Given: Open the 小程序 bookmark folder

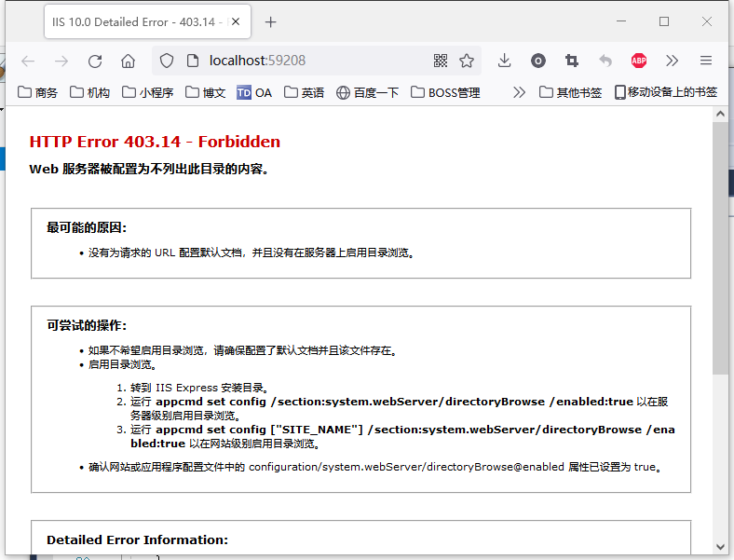Looking at the screenshot, I should (147, 92).
